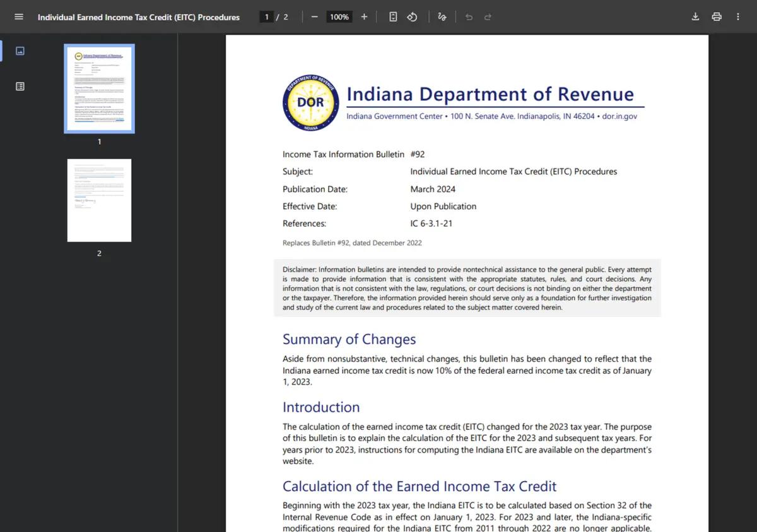757x532 pixels.
Task: Click Replaces Bulletin #92 note
Action: click(352, 243)
